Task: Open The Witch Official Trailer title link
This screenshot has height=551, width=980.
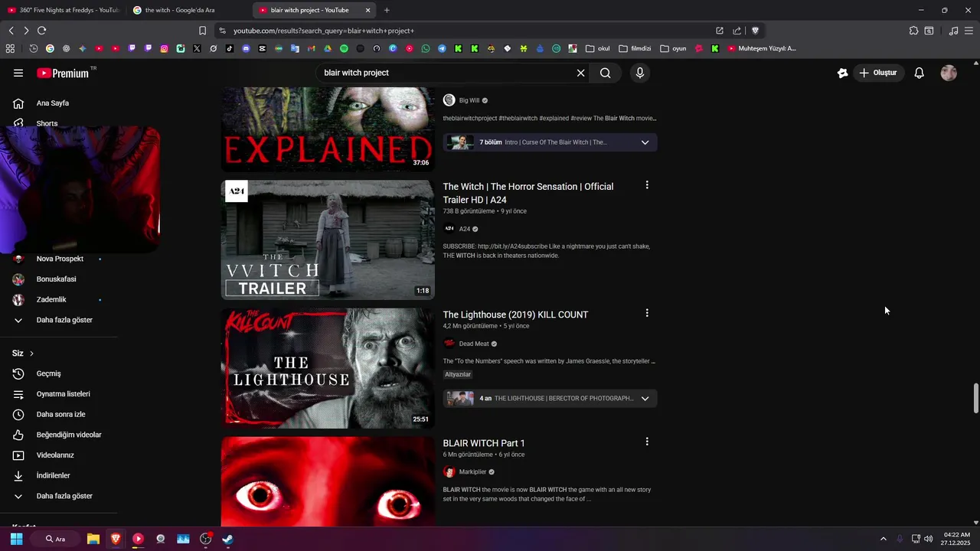Action: [528, 193]
